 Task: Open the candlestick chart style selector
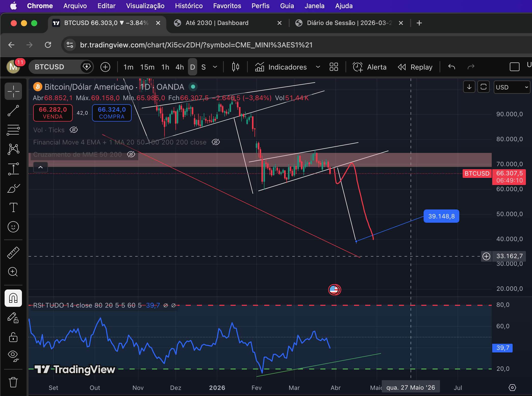(235, 67)
